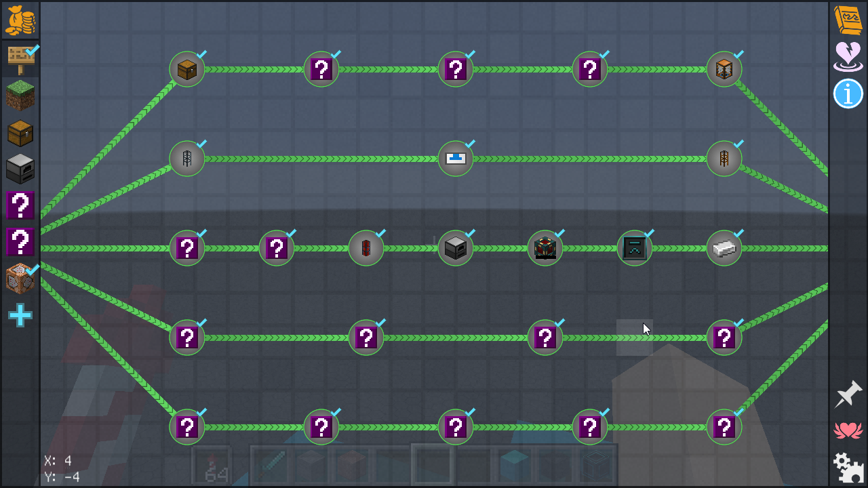Viewport: 868px width, 488px height.
Task: Open the settings gears icon
Action: point(848,468)
